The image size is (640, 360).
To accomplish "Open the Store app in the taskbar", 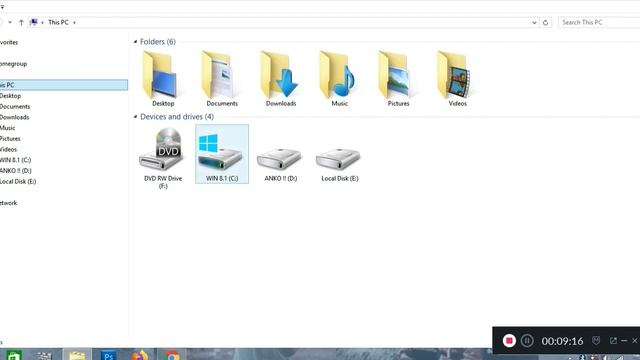I will click(x=13, y=355).
